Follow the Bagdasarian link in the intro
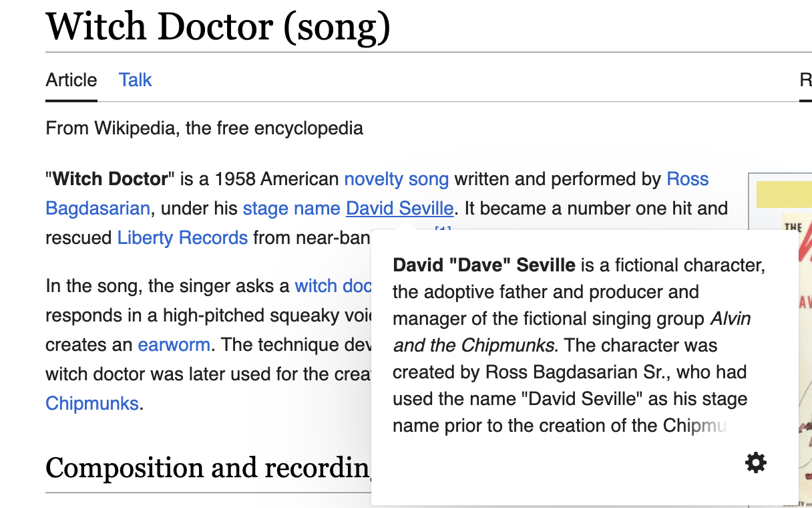The height and width of the screenshot is (508, 812). pyautogui.click(x=97, y=209)
